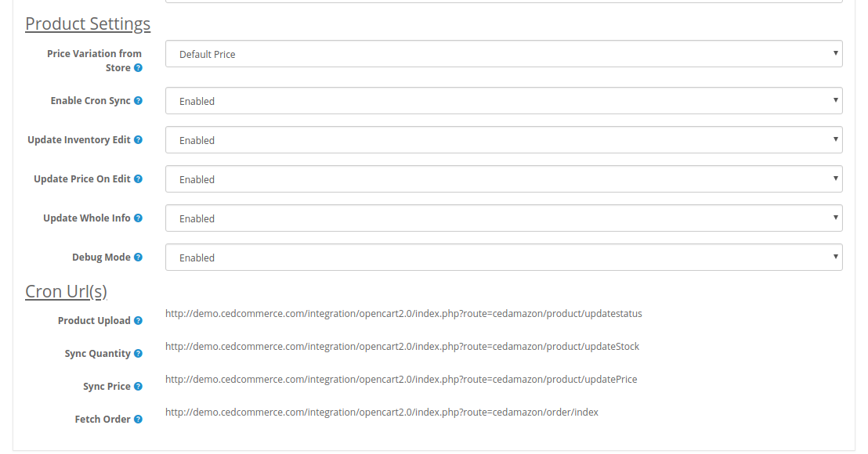Click help icon beside Update Whole Info
The width and height of the screenshot is (868, 454).
[138, 218]
